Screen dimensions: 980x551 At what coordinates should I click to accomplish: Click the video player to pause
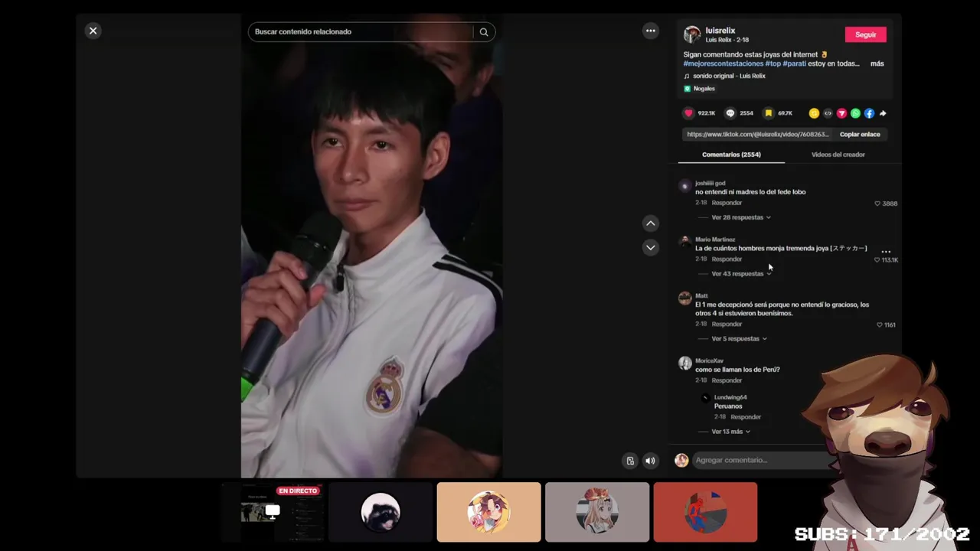coord(371,245)
